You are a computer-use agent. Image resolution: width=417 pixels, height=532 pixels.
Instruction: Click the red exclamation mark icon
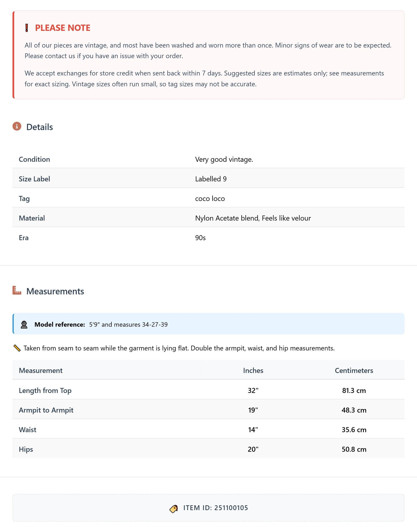pyautogui.click(x=27, y=28)
